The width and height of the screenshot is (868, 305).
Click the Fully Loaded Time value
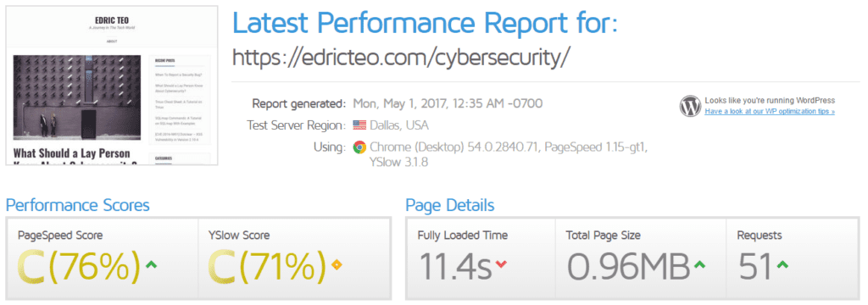click(455, 265)
